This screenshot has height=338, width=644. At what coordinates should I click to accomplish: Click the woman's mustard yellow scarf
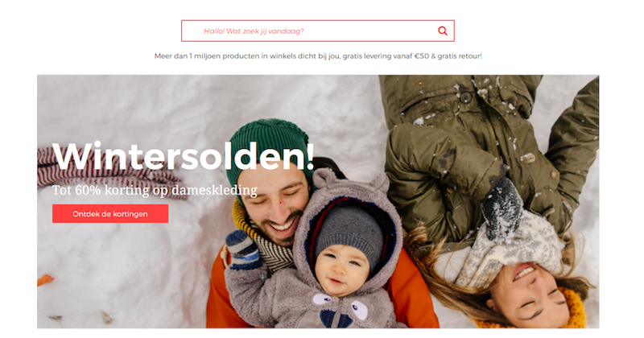(573, 310)
